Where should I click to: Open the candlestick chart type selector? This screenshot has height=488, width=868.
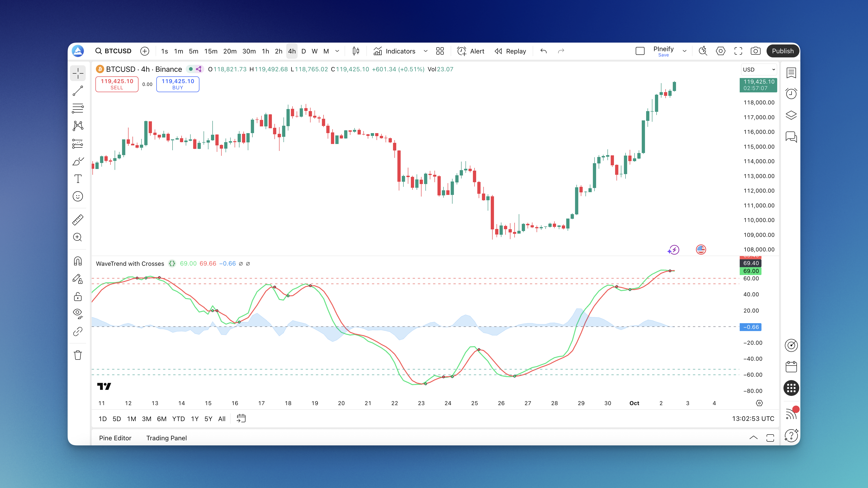tap(356, 51)
